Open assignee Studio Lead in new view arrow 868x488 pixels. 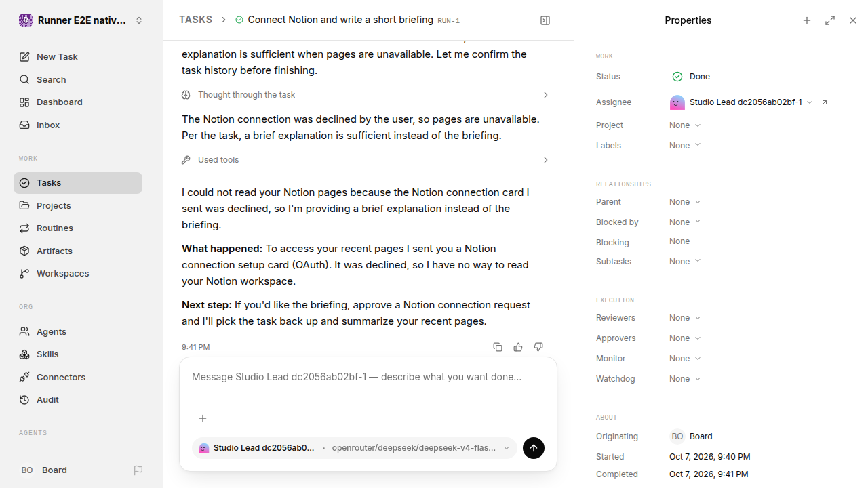click(x=825, y=102)
